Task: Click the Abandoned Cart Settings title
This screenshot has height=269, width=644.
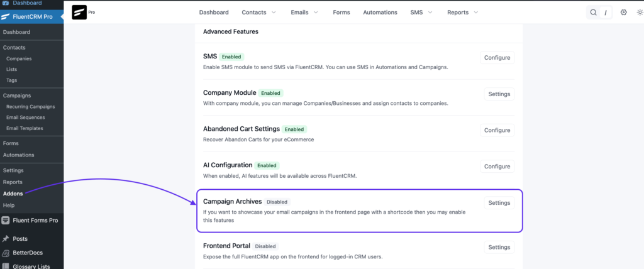Action: (241, 129)
